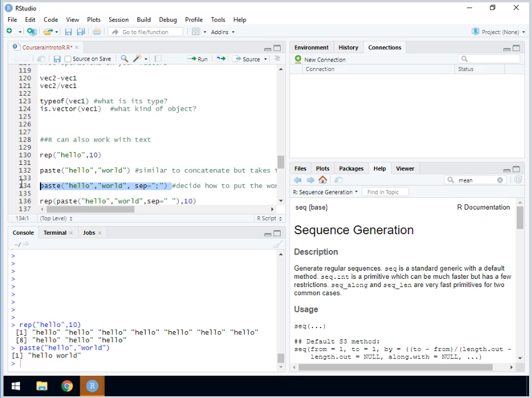Screen dimensions: 532x398
Task: Open the Session menu
Action: pos(118,19)
